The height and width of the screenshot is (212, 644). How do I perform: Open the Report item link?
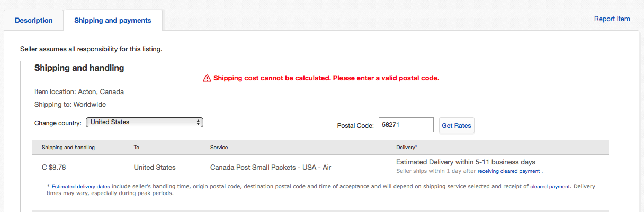click(x=612, y=19)
